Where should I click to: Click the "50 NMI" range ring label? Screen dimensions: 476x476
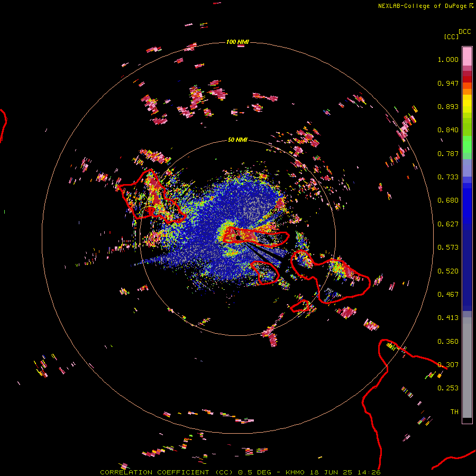(x=237, y=140)
